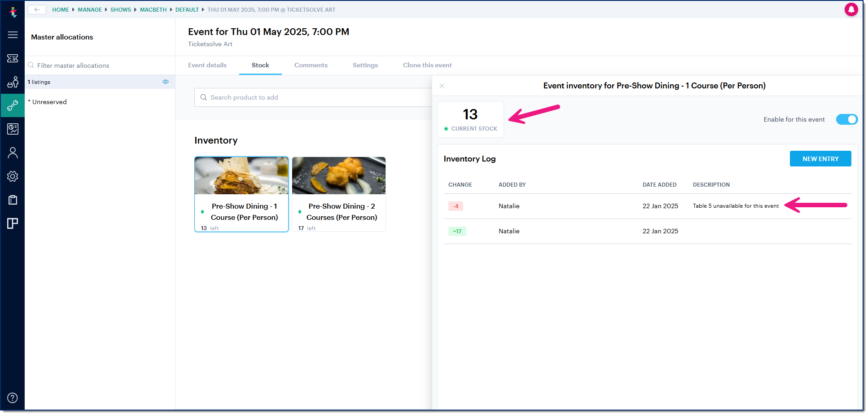Select Pre-Show Dining 2 Courses thumbnail
Screen dimensions: 868x415
(x=339, y=175)
